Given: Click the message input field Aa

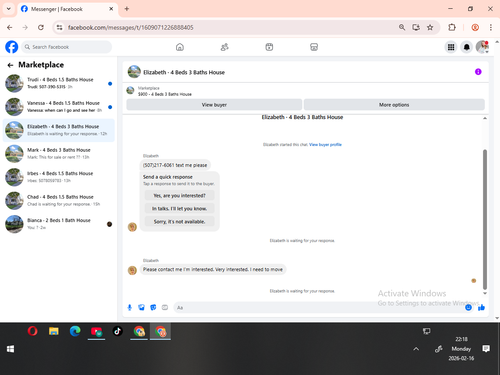Looking at the screenshot, I should 318,307.
